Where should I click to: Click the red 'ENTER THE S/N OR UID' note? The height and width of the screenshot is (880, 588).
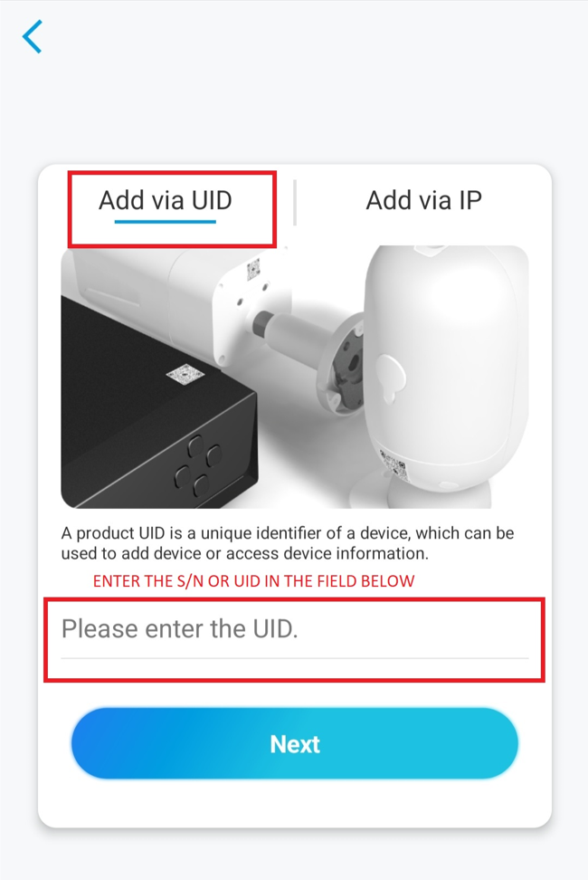pyautogui.click(x=253, y=581)
